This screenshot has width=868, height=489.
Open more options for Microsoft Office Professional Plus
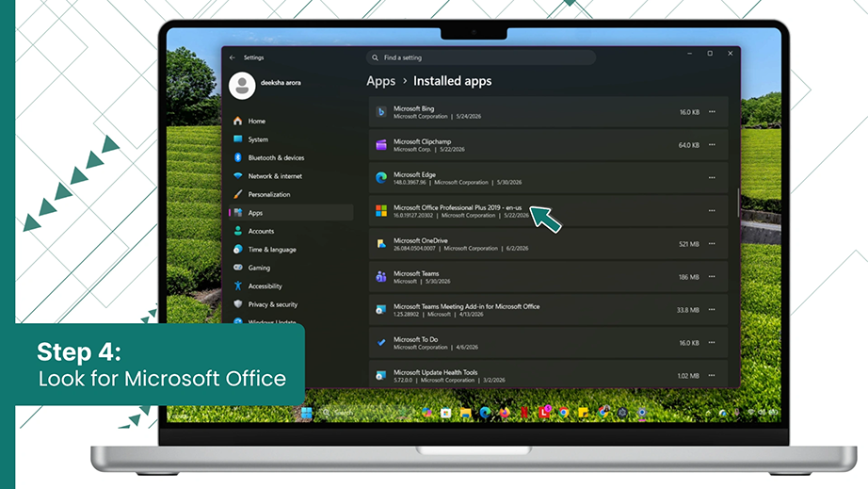[712, 210]
